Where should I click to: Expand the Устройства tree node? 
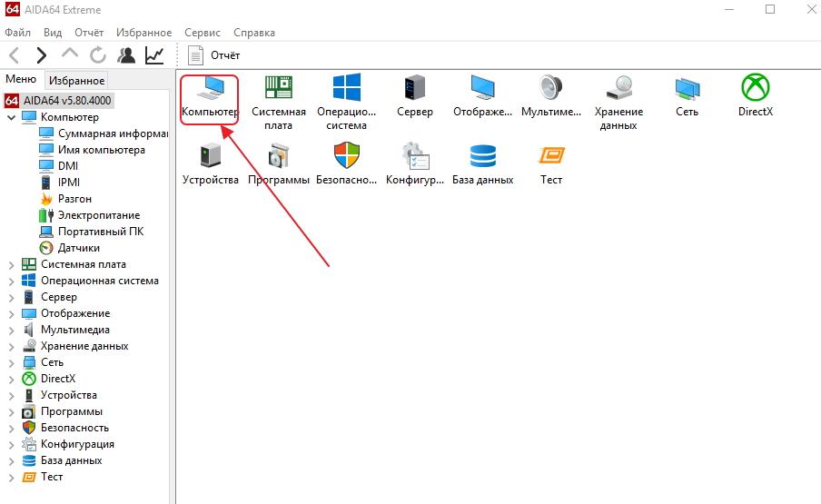click(12, 396)
